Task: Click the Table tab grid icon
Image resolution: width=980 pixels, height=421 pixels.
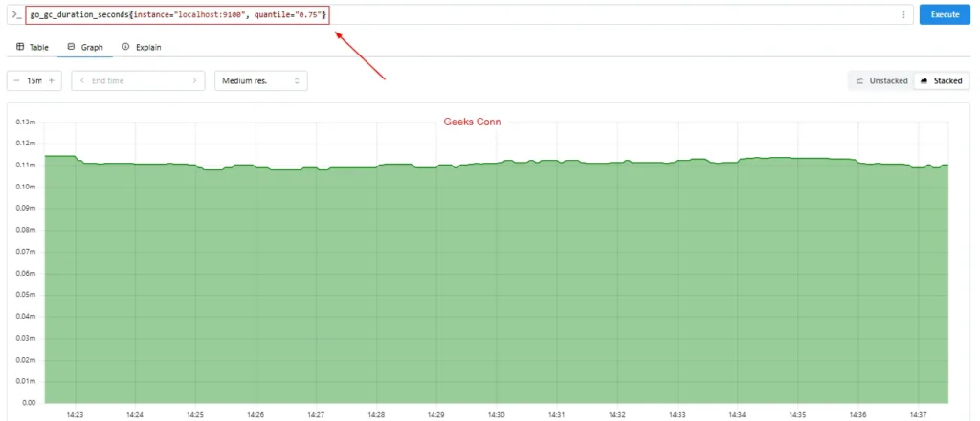Action: (x=20, y=47)
